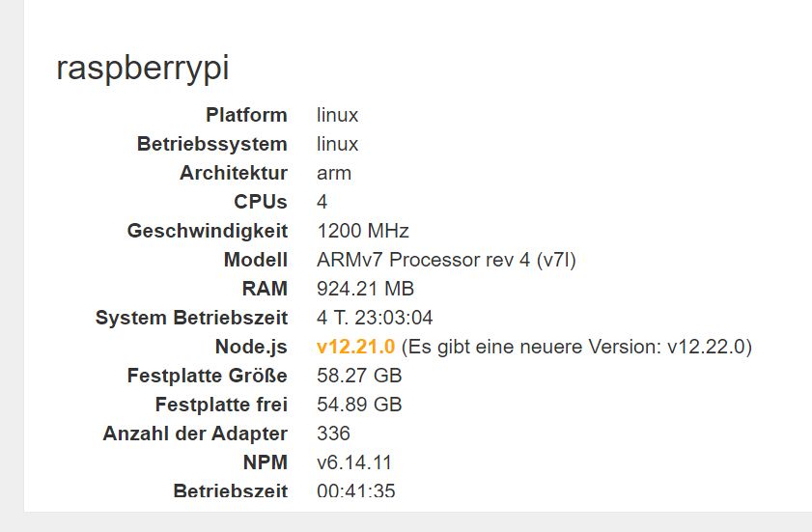This screenshot has width=812, height=532.
Task: Select the NPM version v6.14.11
Action: tap(353, 462)
